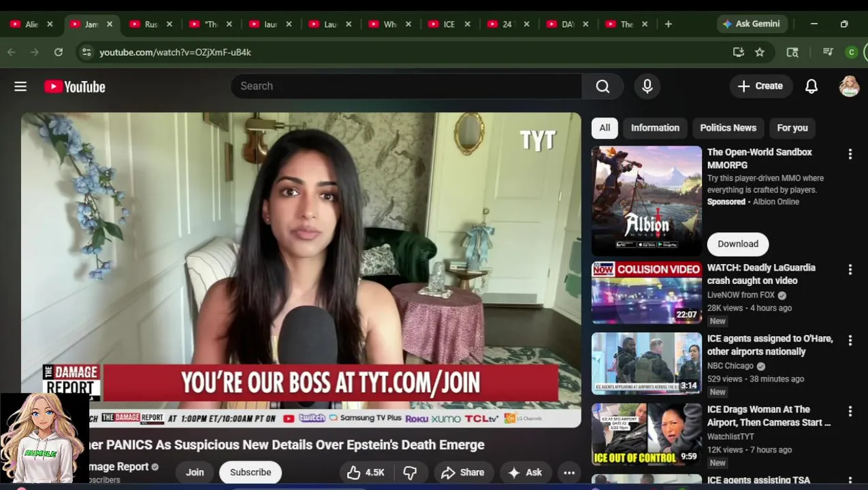The width and height of the screenshot is (868, 490).
Task: Open The Damage Report channel name link
Action: coord(119,467)
